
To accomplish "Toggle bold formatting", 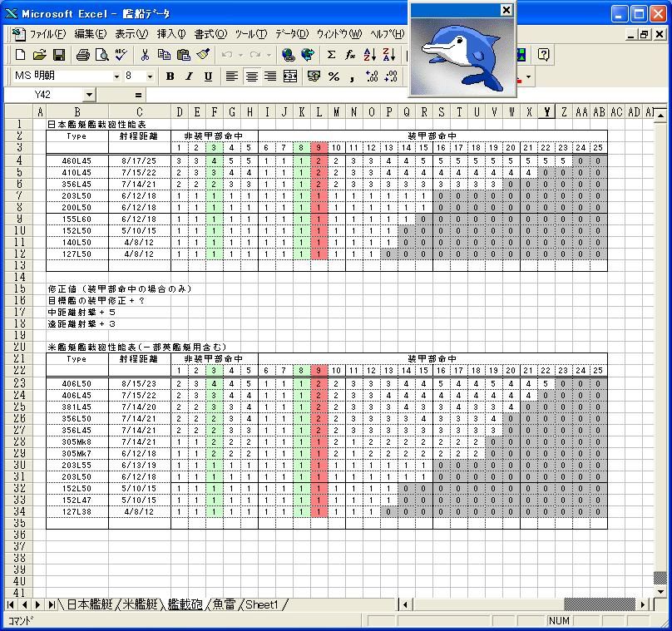I will pos(170,76).
